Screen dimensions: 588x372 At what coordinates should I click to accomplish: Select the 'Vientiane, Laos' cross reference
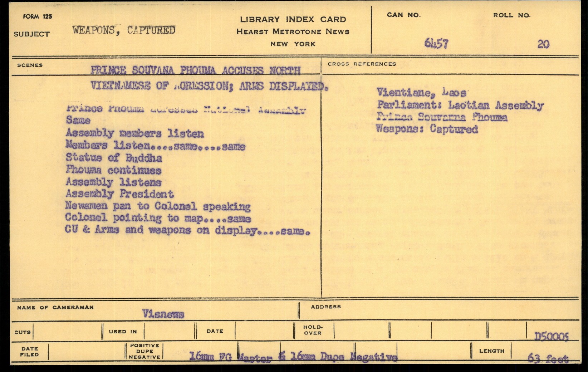(x=421, y=93)
